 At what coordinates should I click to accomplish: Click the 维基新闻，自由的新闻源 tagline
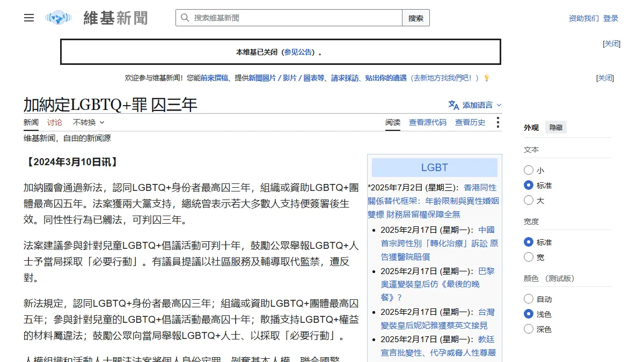coord(67,138)
